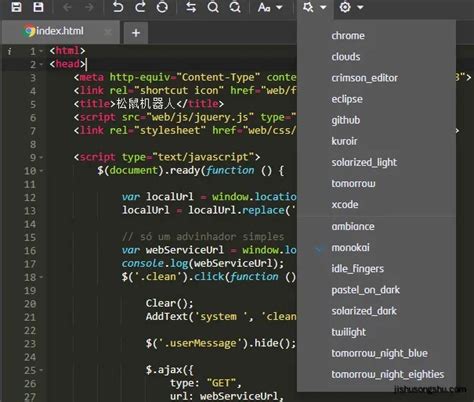Click the circular refresh icon

(162, 7)
